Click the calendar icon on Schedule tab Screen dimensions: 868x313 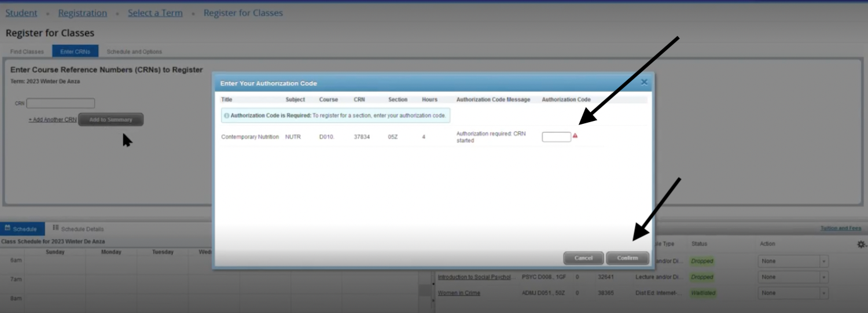click(8, 229)
